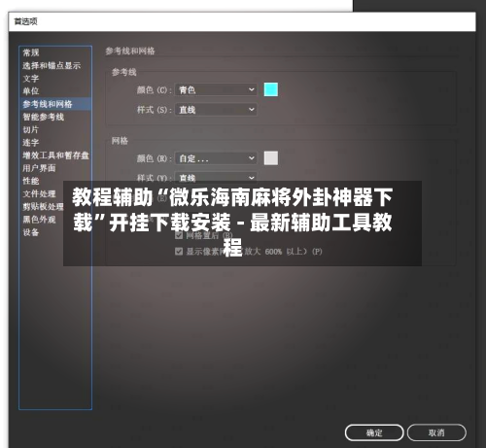Click the cyan guides color swatch

[x=271, y=89]
